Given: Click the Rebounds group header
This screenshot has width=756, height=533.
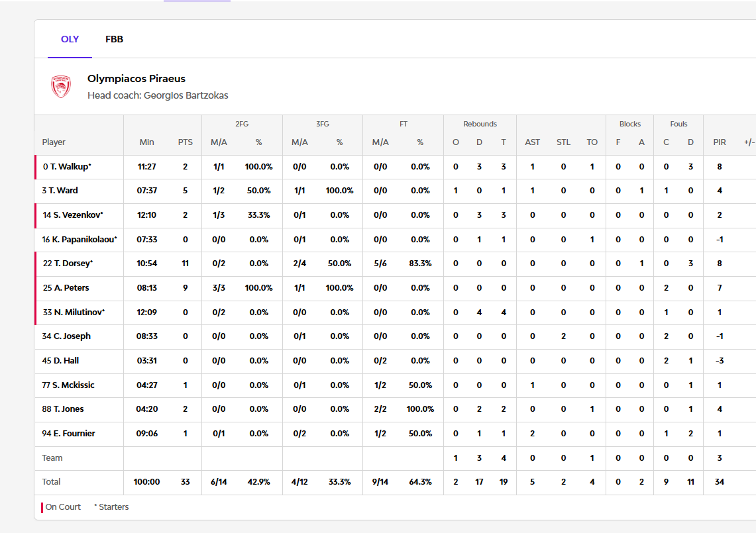Looking at the screenshot, I should [x=480, y=124].
